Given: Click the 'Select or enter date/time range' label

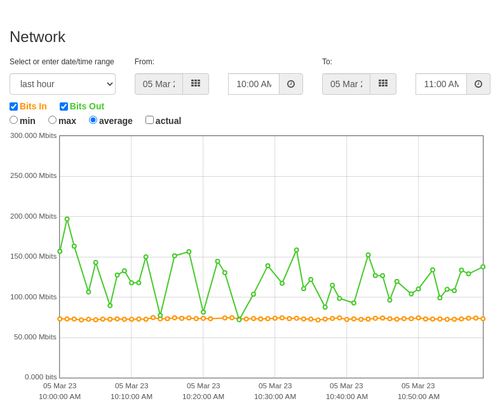Looking at the screenshot, I should pos(62,62).
